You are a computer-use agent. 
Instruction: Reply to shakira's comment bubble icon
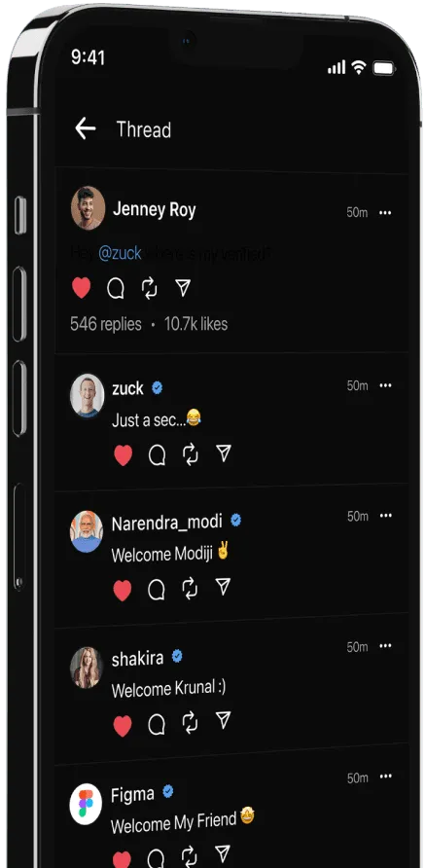click(x=157, y=724)
